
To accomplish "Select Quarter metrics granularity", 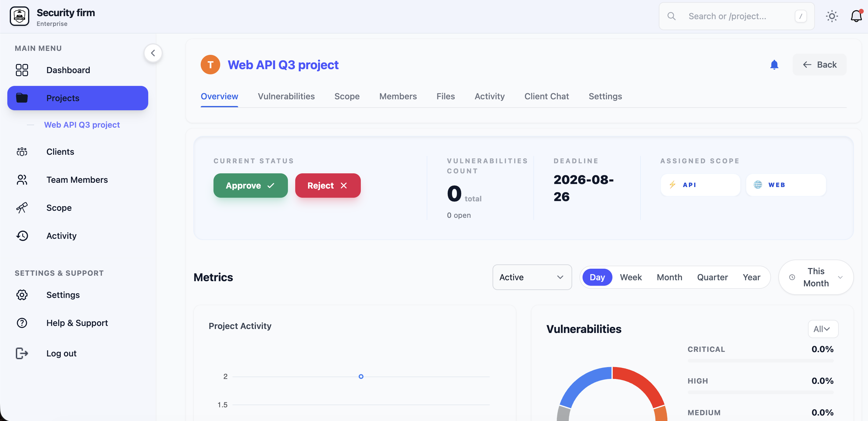I will (x=712, y=277).
